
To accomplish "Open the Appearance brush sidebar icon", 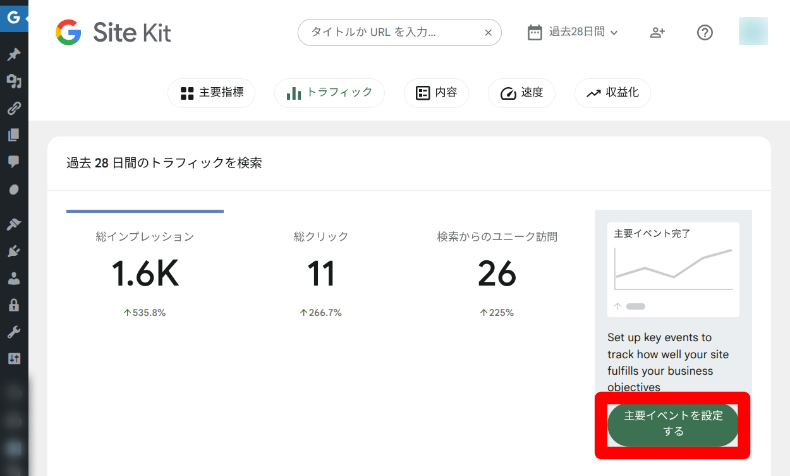I will [14, 224].
